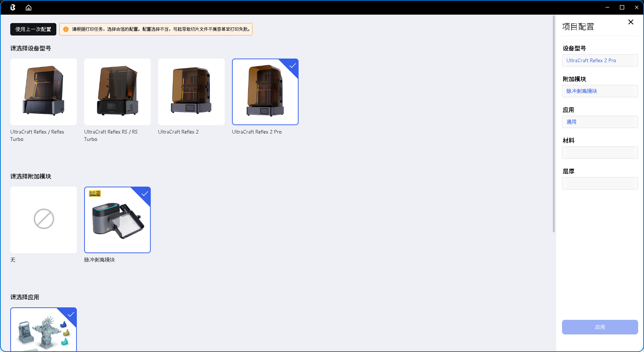Click the 附加模块 field showing 脉冲剥离模块
Image resolution: width=644 pixels, height=352 pixels.
[x=600, y=91]
